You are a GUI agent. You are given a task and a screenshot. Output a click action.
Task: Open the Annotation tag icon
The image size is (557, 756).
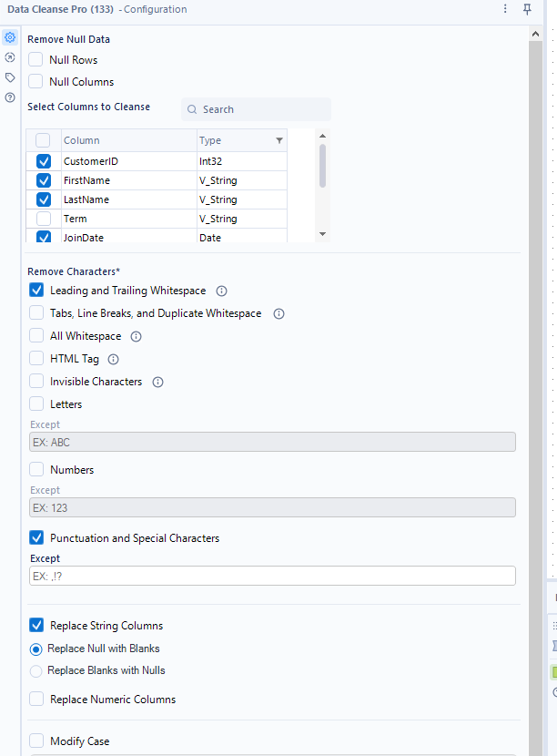pos(10,77)
